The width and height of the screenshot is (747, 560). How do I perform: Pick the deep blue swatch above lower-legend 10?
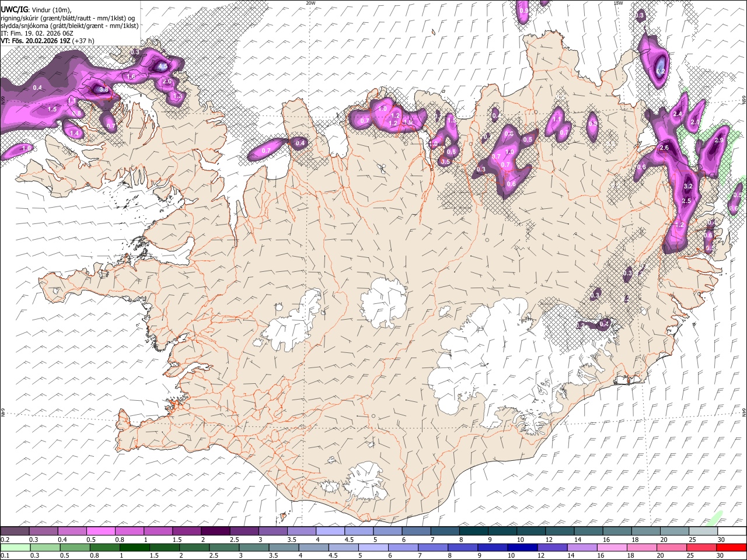click(522, 548)
